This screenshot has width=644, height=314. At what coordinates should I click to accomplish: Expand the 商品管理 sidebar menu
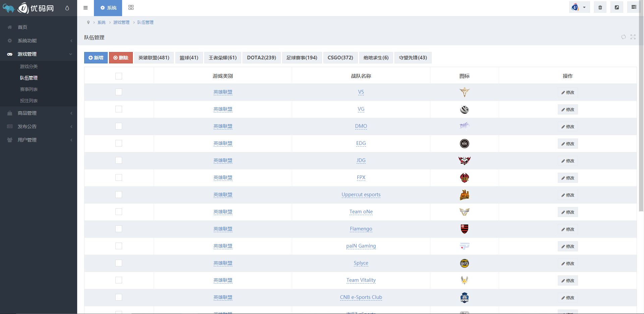(x=39, y=113)
